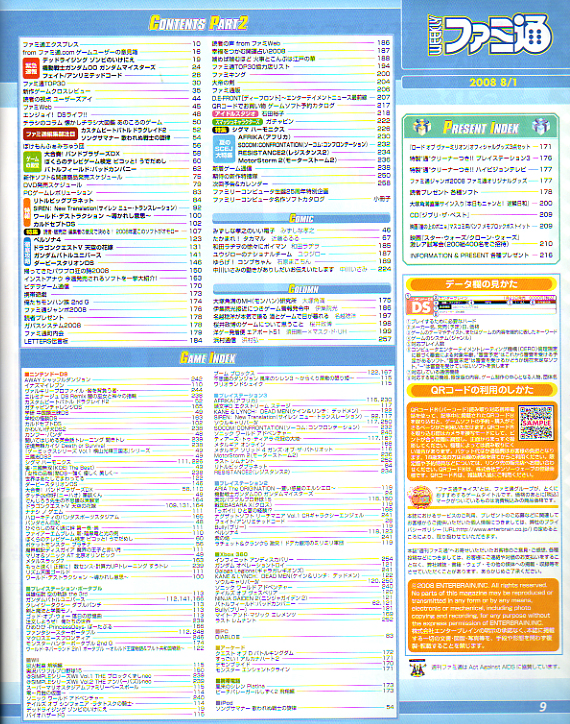Click the Xbox 360 heading in Game Index
Screen dimensions: 570x724
tap(231, 554)
